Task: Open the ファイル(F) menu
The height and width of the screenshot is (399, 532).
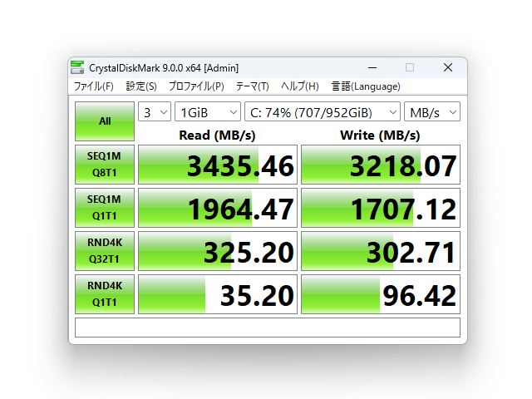Action: (x=94, y=86)
